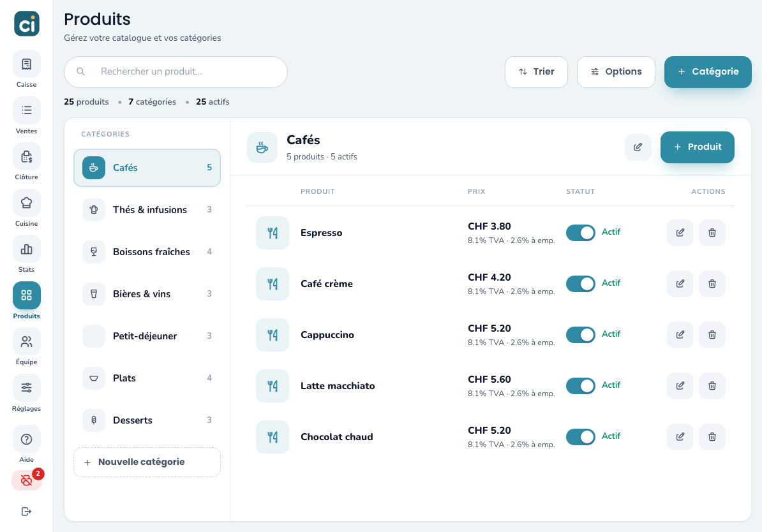Click the Espresso product thumbnail icon
The height and width of the screenshot is (532, 762).
click(x=273, y=233)
